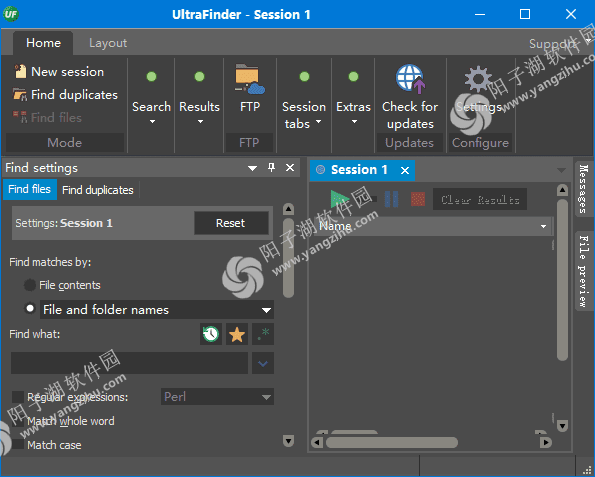
Task: Click the results vertical scrollbar thumb
Action: point(562,280)
